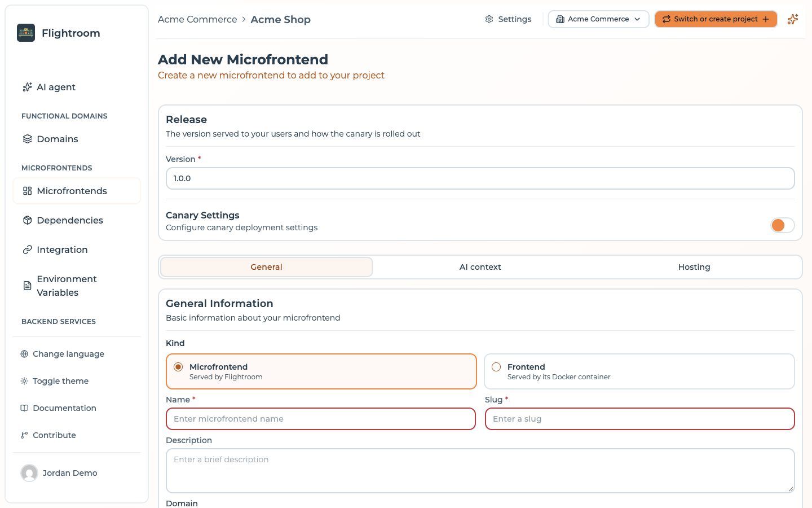This screenshot has height=508, width=812.
Task: Open Dependencies in the sidebar
Action: pyautogui.click(x=77, y=220)
